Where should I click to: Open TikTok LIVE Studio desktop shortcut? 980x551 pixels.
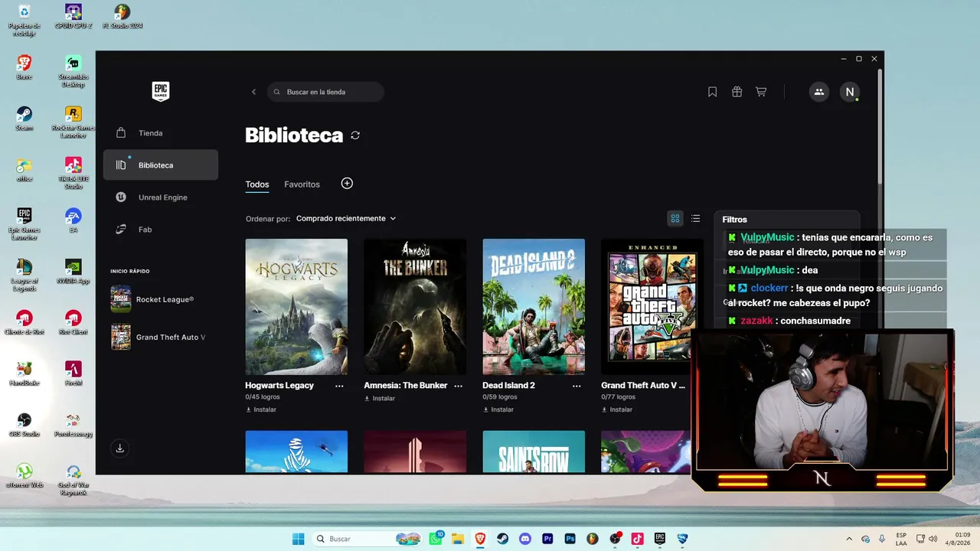73,174
